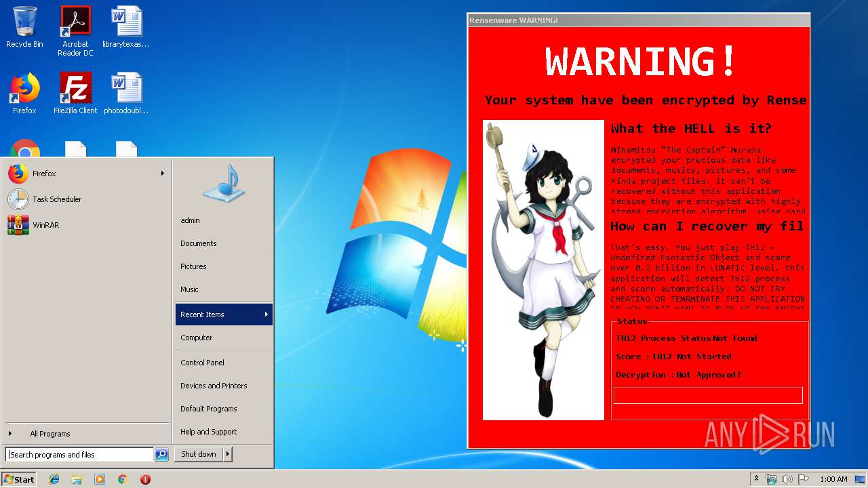The height and width of the screenshot is (488, 868).
Task: Click the Shut down button
Action: pos(199,454)
